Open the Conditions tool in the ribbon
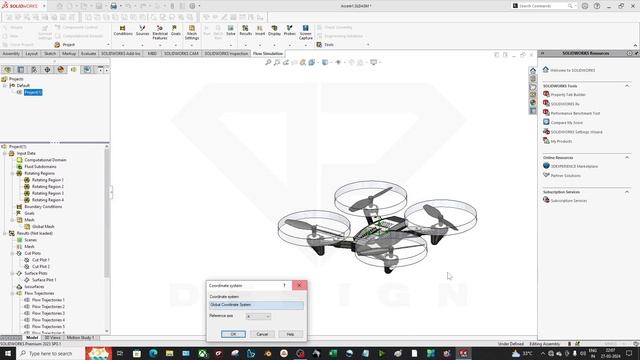Image resolution: width=640 pixels, height=360 pixels. pos(123,31)
